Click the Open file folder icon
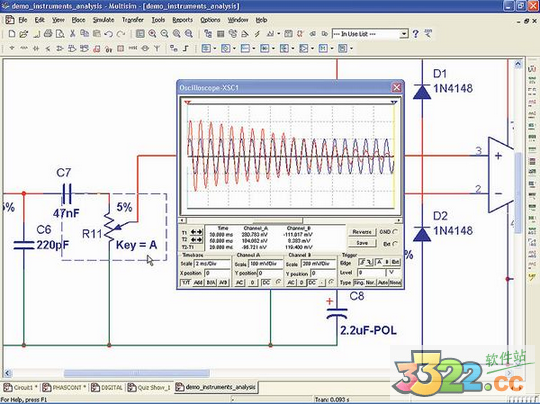This screenshot has height=405, width=540. (x=23, y=34)
